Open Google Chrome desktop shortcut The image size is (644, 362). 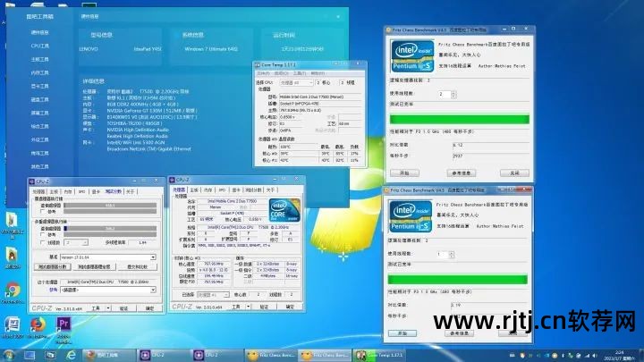[12, 291]
